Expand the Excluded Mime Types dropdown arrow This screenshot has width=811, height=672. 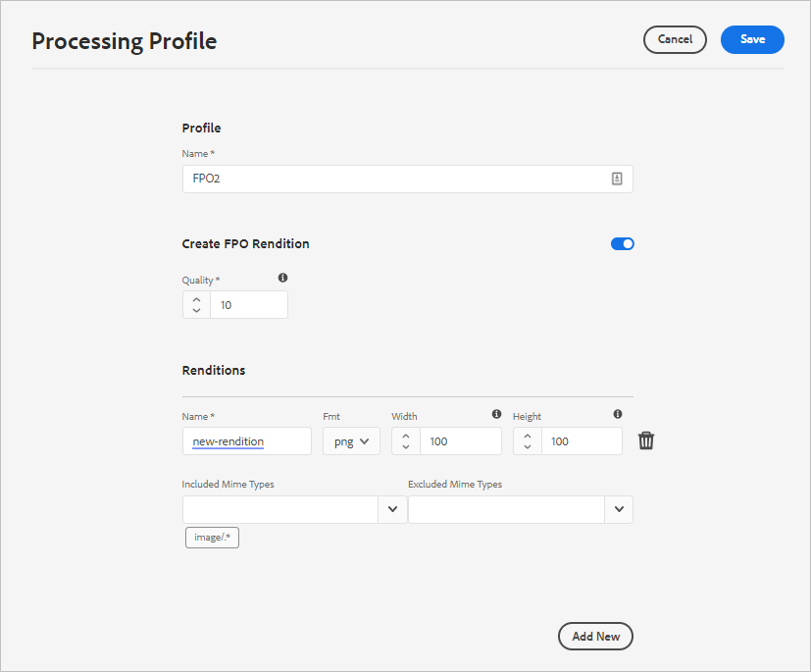(619, 509)
